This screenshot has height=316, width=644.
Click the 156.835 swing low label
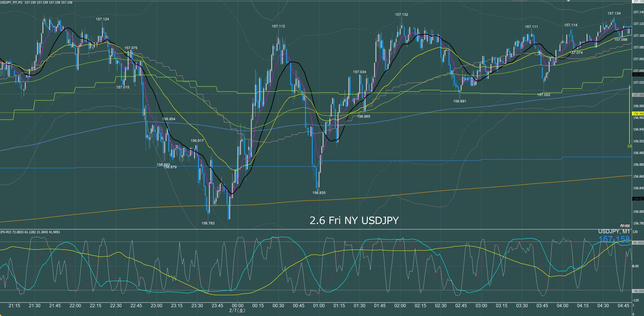[319, 193]
